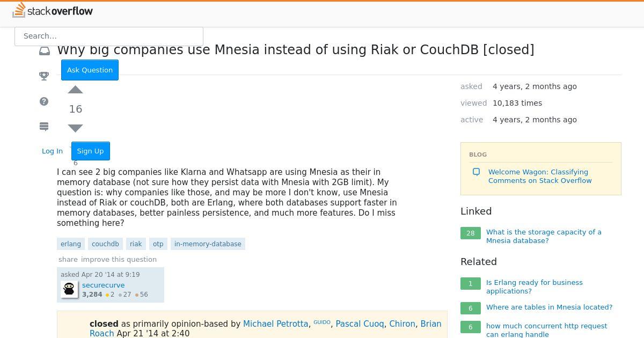This screenshot has width=644, height=338.
Task: Open Michael Petrotta's profile link
Action: click(x=275, y=324)
